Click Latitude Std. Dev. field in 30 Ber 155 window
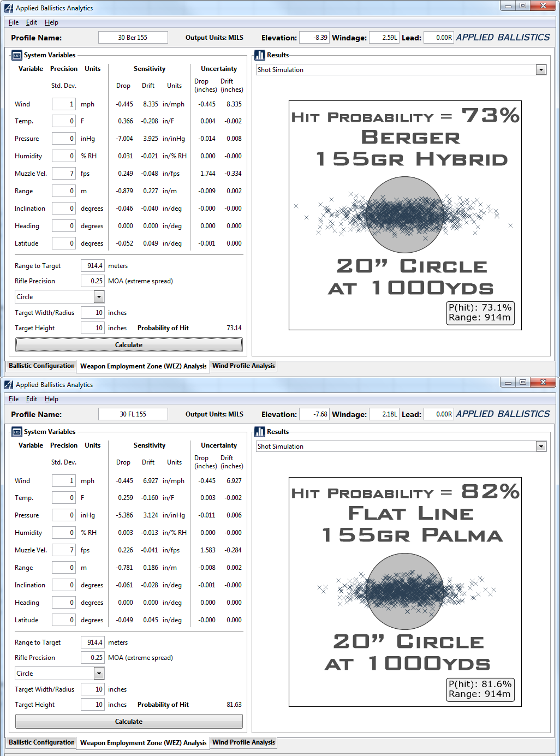Screen dimensions: 560x756 [64, 243]
